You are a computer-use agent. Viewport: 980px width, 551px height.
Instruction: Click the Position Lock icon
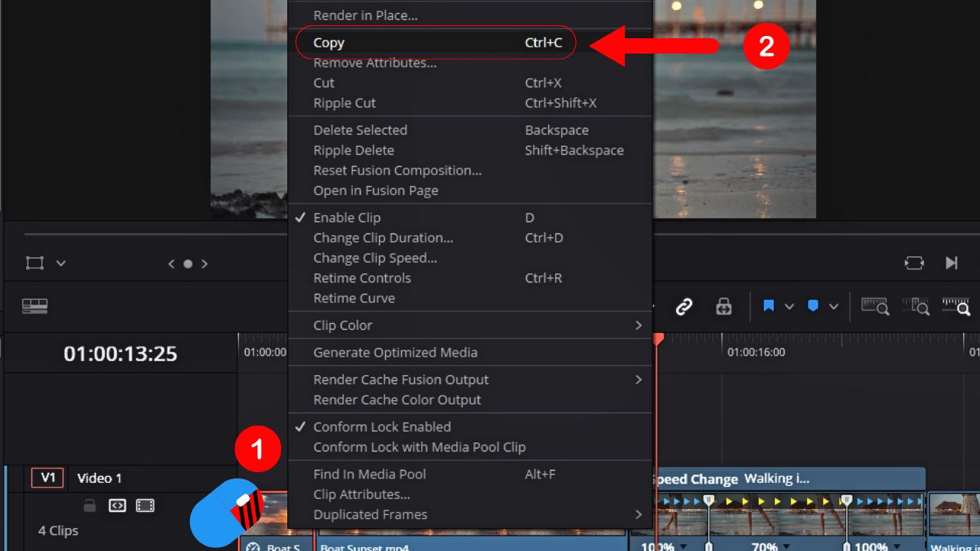click(723, 306)
